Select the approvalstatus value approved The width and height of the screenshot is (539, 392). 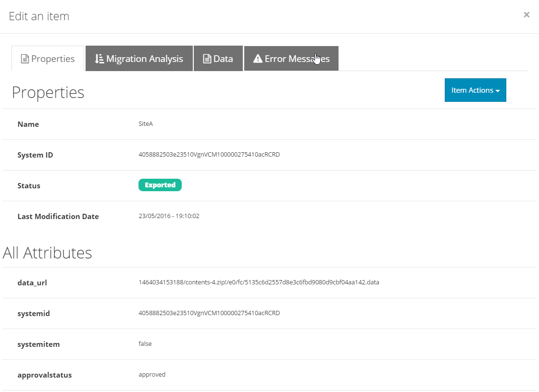[152, 375]
